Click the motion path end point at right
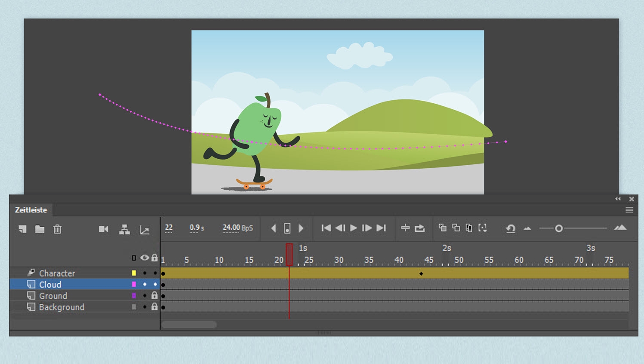The width and height of the screenshot is (644, 364). coord(506,142)
